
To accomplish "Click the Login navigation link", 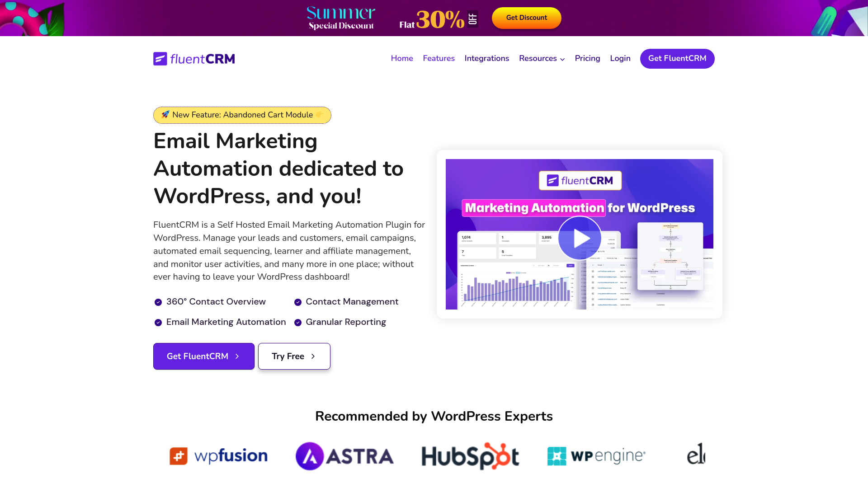I will click(620, 58).
